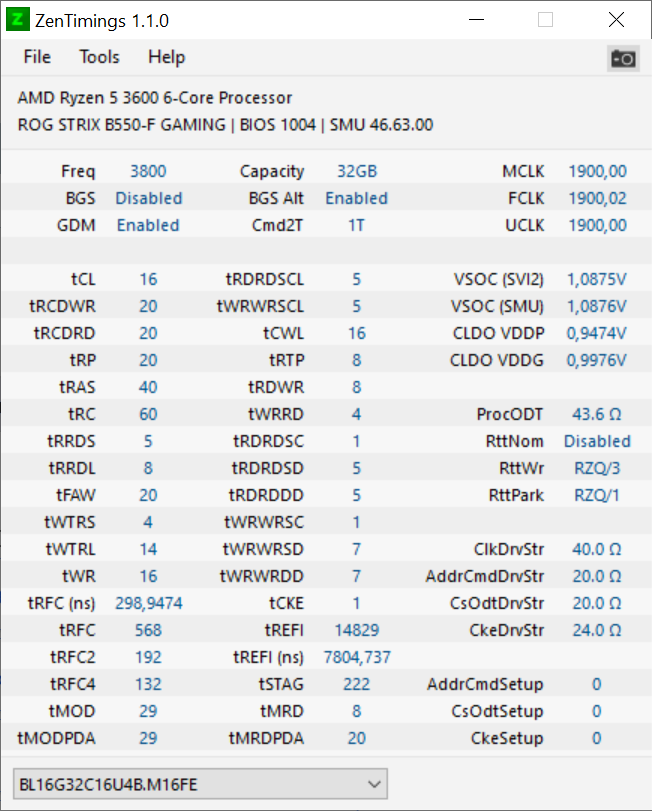Image resolution: width=652 pixels, height=811 pixels.
Task: Maximize the ZenTimings window
Action: point(546,20)
